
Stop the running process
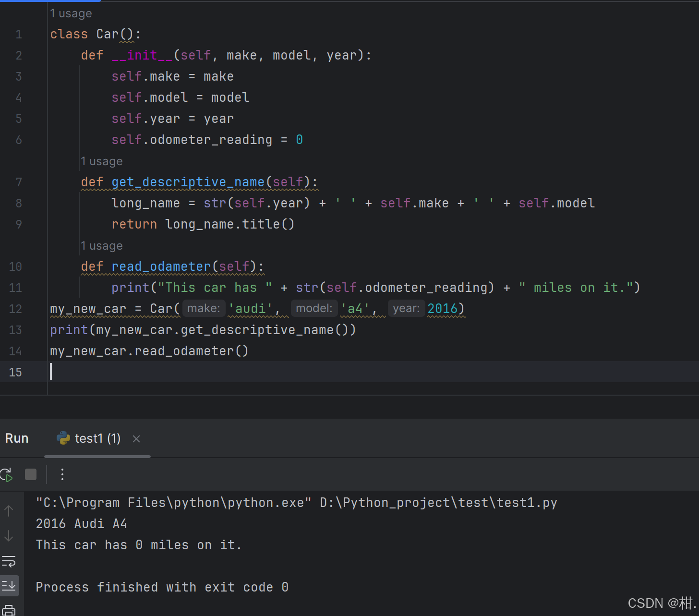point(30,474)
